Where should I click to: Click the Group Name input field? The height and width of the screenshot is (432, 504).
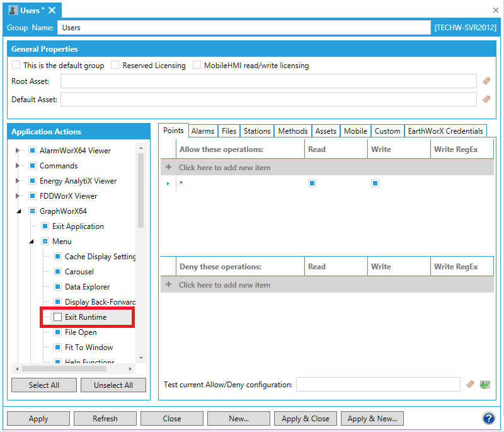click(x=244, y=28)
